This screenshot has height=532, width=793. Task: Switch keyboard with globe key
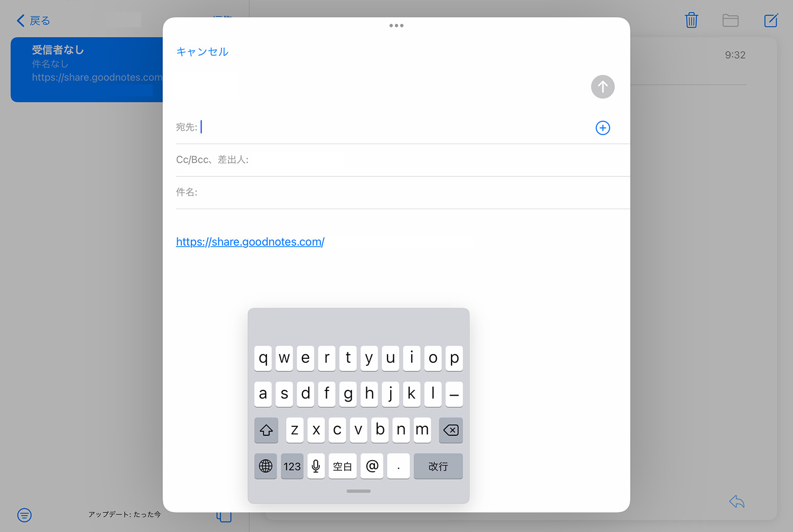tap(265, 466)
